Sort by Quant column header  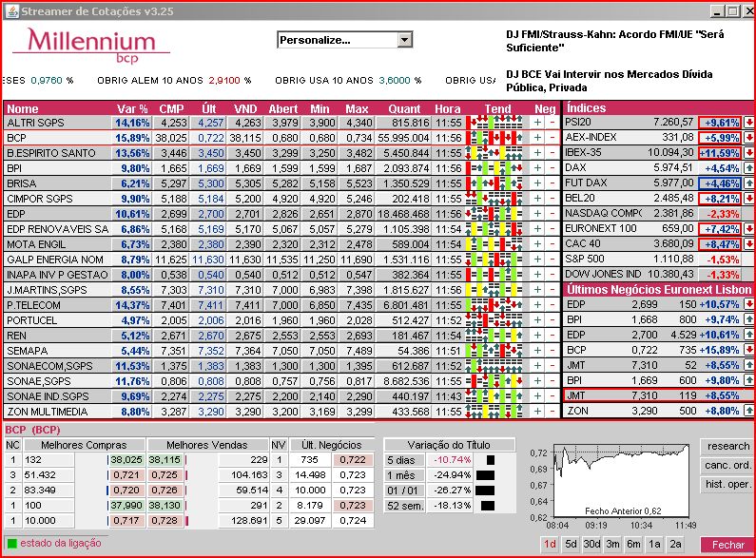(x=404, y=109)
